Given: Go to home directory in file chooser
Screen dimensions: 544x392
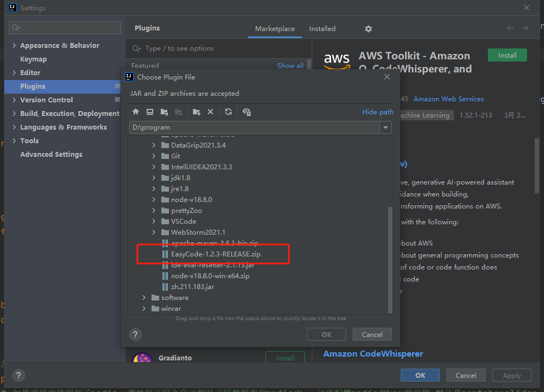Looking at the screenshot, I should click(136, 112).
